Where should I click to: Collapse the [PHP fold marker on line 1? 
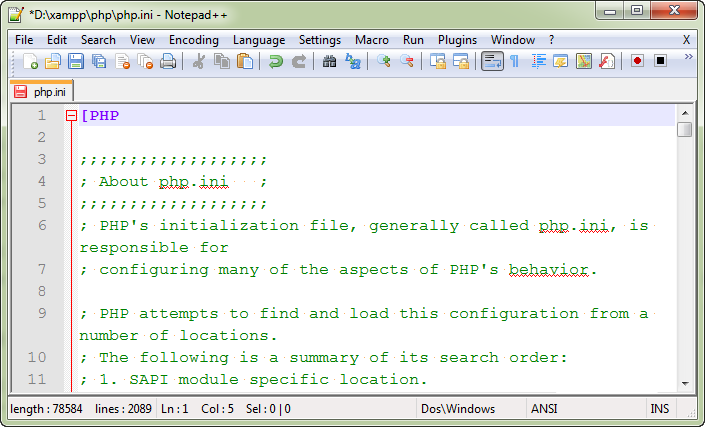71,116
